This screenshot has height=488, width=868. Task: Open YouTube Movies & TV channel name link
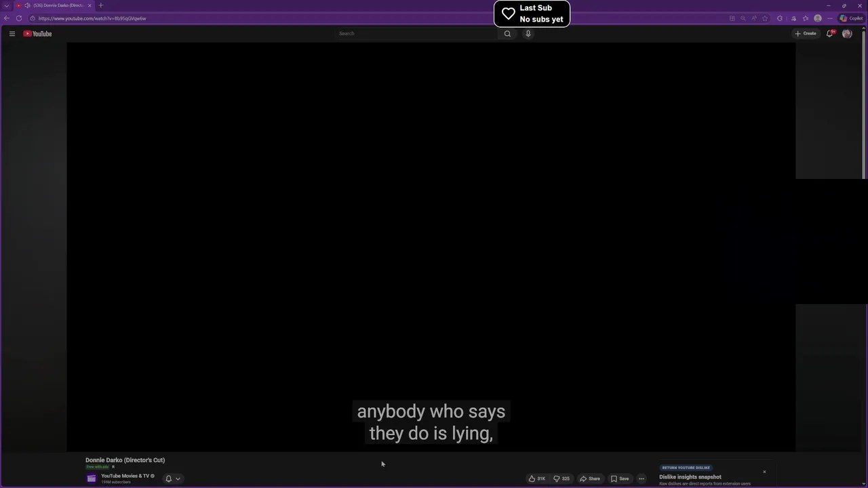125,476
